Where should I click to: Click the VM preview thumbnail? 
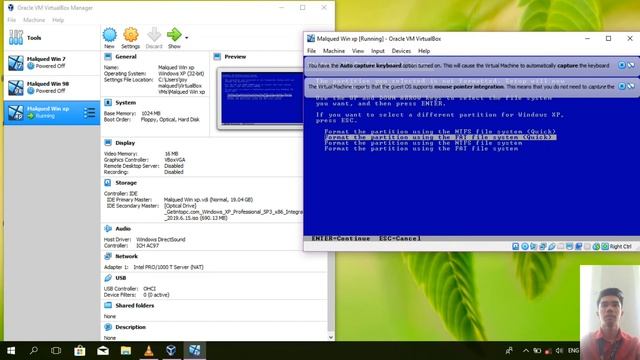[261, 98]
